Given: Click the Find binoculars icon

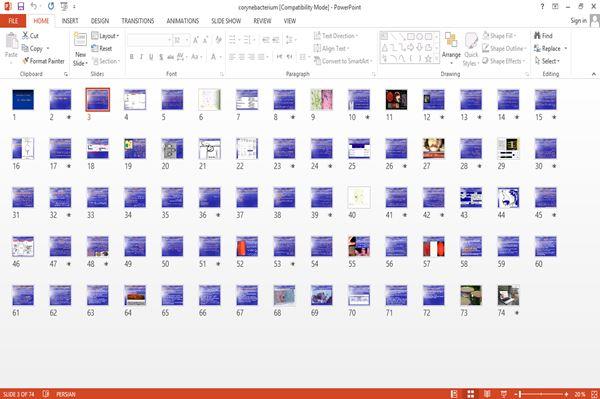Looking at the screenshot, I should click(538, 36).
